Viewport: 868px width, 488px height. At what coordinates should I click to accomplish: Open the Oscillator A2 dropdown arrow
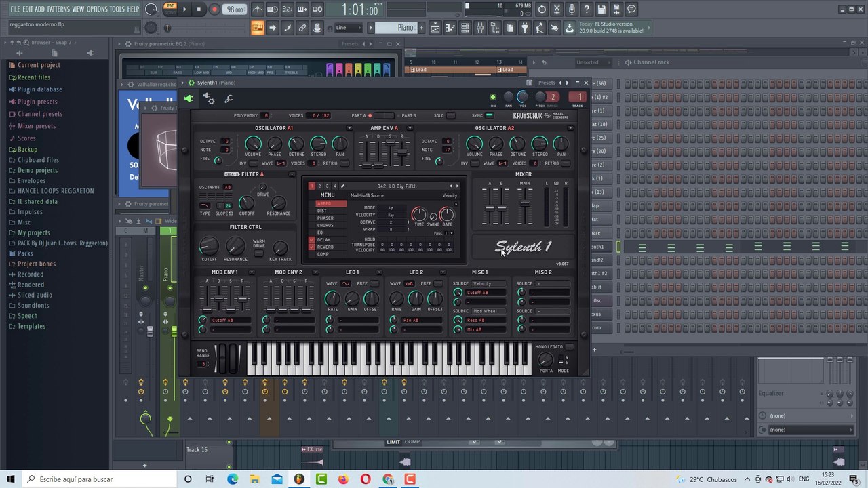point(570,128)
